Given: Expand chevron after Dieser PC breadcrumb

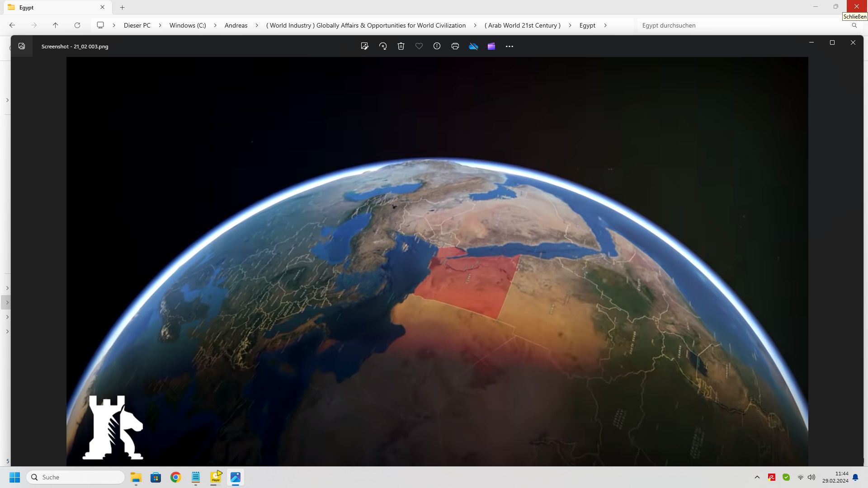Looking at the screenshot, I should 160,25.
